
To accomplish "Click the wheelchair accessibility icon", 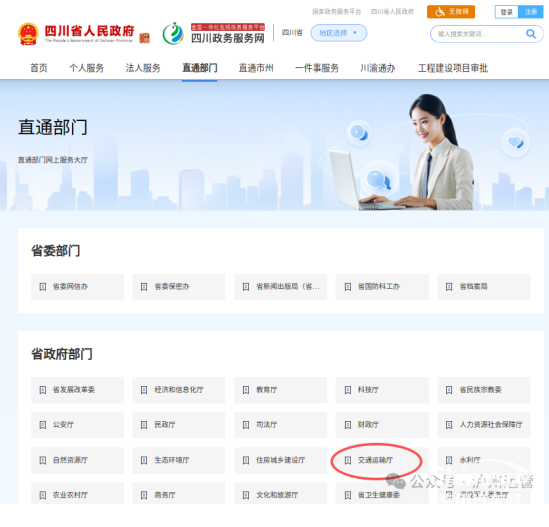I will click(x=440, y=12).
